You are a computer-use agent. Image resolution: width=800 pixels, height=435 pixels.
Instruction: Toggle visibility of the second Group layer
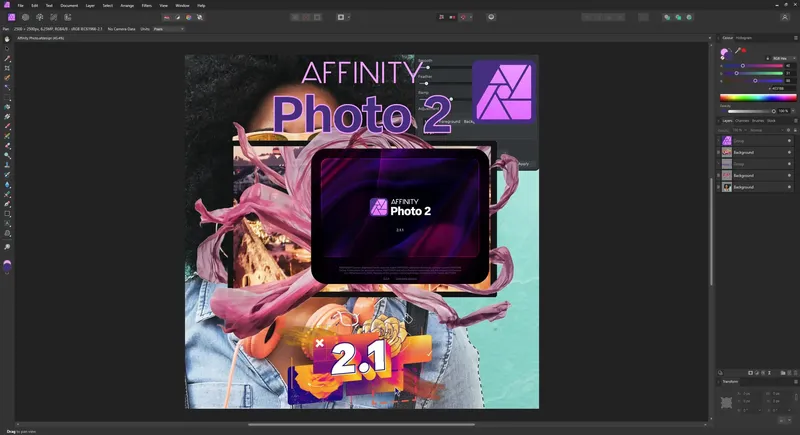(789, 164)
